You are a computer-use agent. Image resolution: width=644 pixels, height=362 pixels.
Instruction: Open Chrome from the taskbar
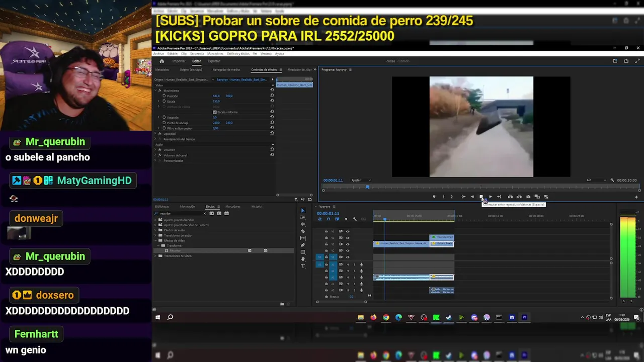pos(386,317)
